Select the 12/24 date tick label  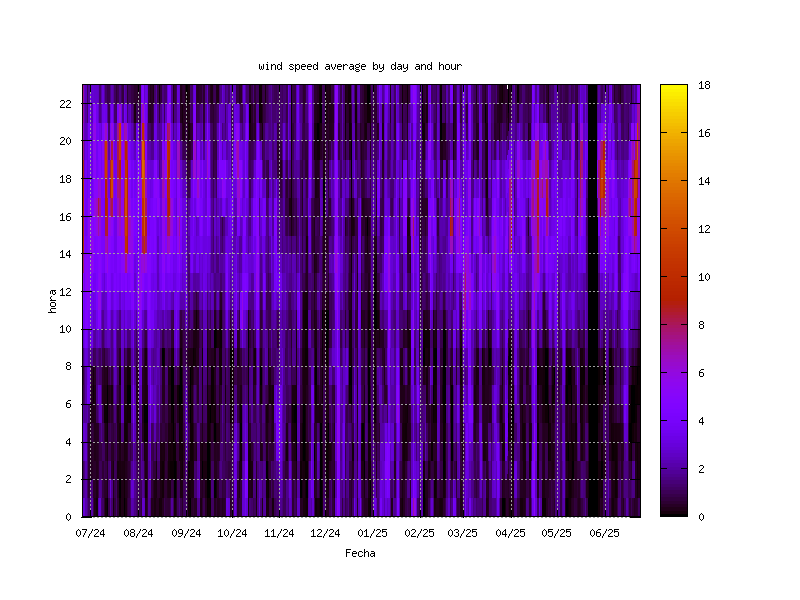pos(325,533)
